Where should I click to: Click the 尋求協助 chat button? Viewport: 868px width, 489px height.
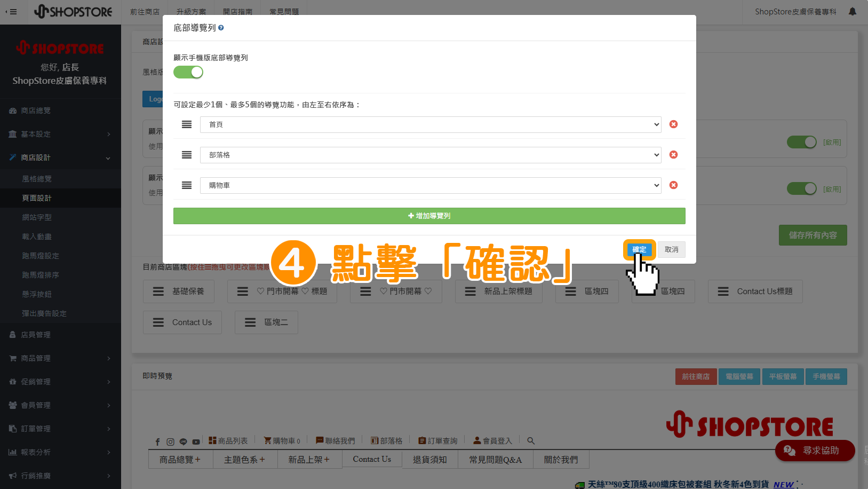(x=815, y=451)
